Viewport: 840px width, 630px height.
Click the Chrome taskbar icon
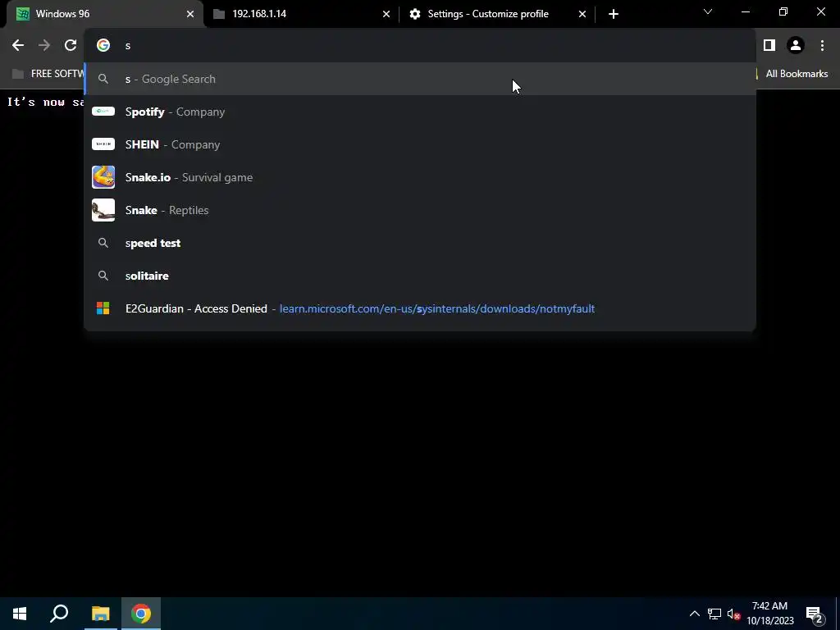click(141, 614)
